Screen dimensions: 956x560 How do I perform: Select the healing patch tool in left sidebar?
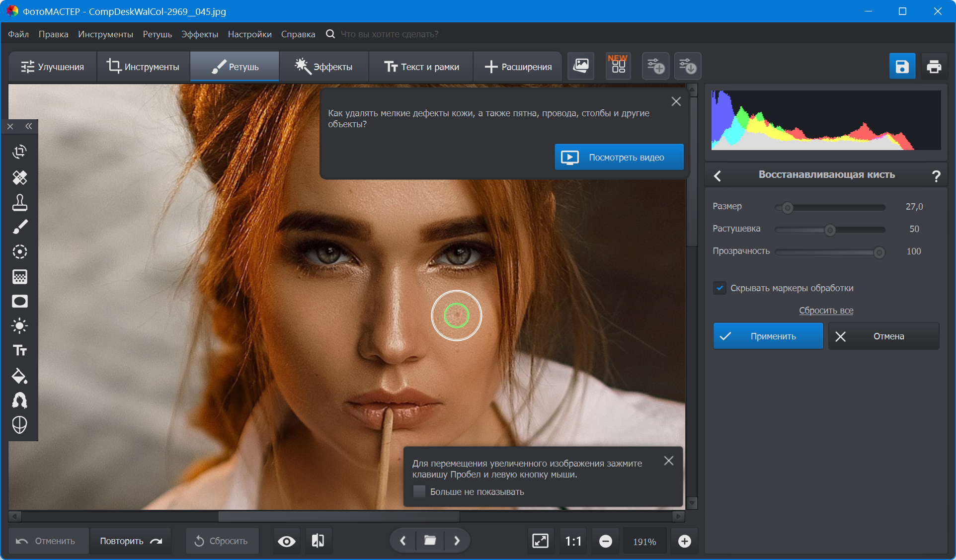[x=20, y=177]
